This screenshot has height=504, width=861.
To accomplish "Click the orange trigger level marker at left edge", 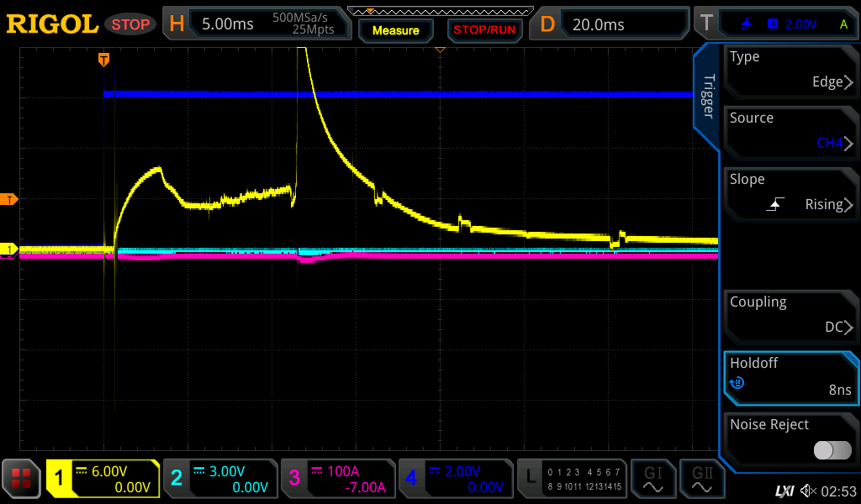I will pyautogui.click(x=9, y=199).
